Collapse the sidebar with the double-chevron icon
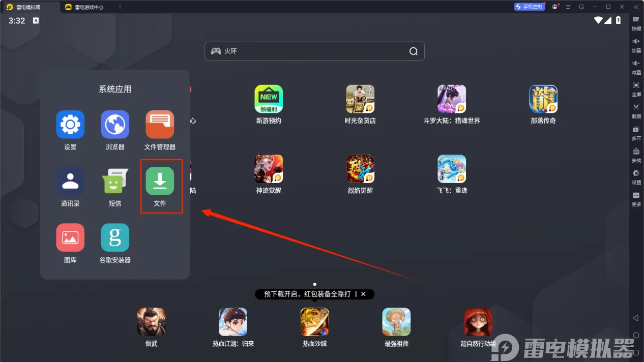Image resolution: width=644 pixels, height=362 pixels. [x=636, y=7]
